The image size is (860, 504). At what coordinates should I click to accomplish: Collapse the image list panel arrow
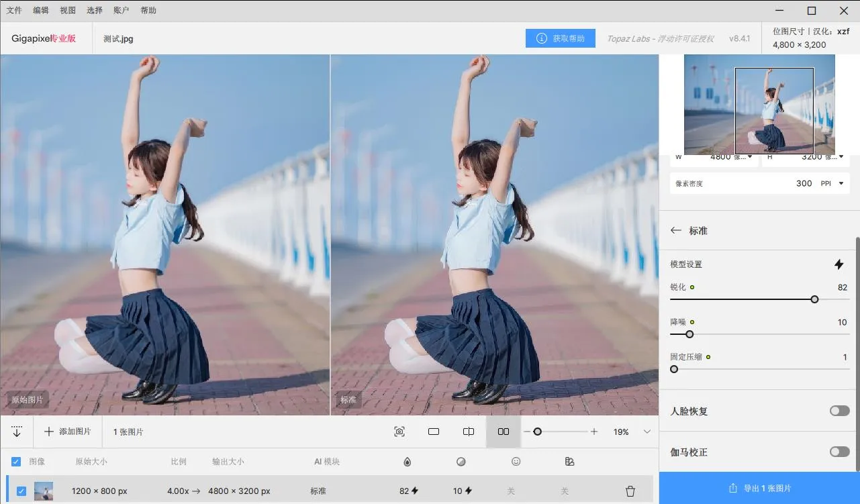pyautogui.click(x=17, y=432)
